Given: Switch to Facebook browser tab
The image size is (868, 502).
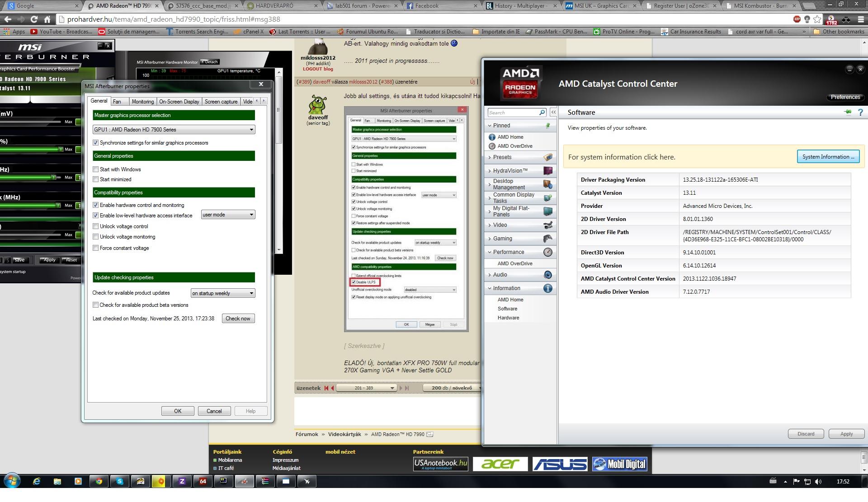Looking at the screenshot, I should pos(441,6).
